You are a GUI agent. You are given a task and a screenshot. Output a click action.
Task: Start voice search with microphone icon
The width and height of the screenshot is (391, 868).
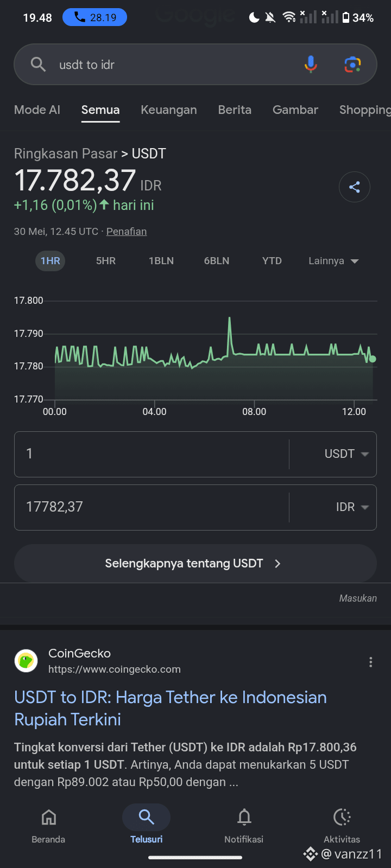[x=311, y=65]
